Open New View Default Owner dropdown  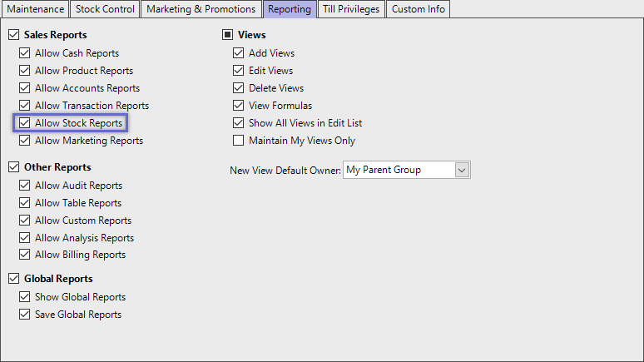463,170
